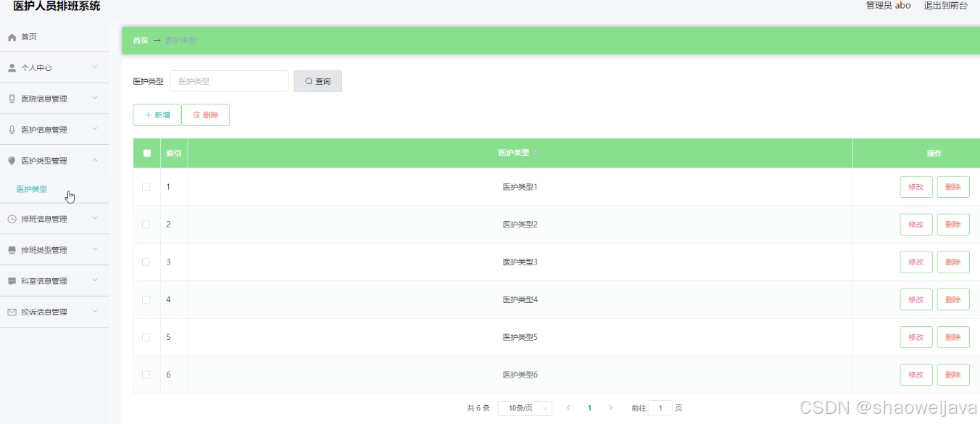Expand 个人中心 using its chevron
Screen dimensions: 980x424
(95, 67)
